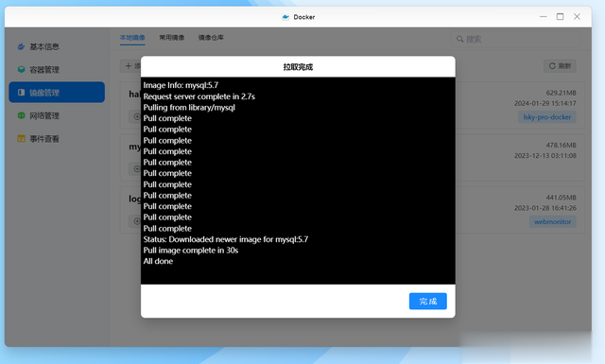Click the date 2023-12-13 03:11:08
605x364 pixels.
[x=545, y=156]
